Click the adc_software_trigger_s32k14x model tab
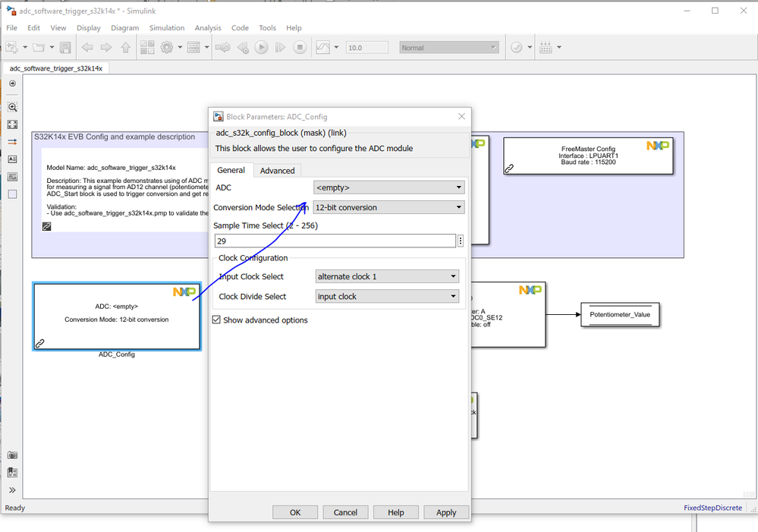The height and width of the screenshot is (532, 758). [56, 68]
